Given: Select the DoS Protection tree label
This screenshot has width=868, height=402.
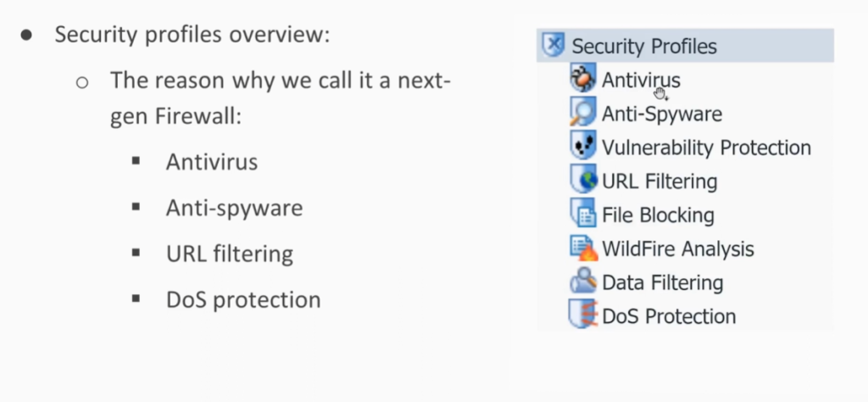Looking at the screenshot, I should [x=669, y=316].
